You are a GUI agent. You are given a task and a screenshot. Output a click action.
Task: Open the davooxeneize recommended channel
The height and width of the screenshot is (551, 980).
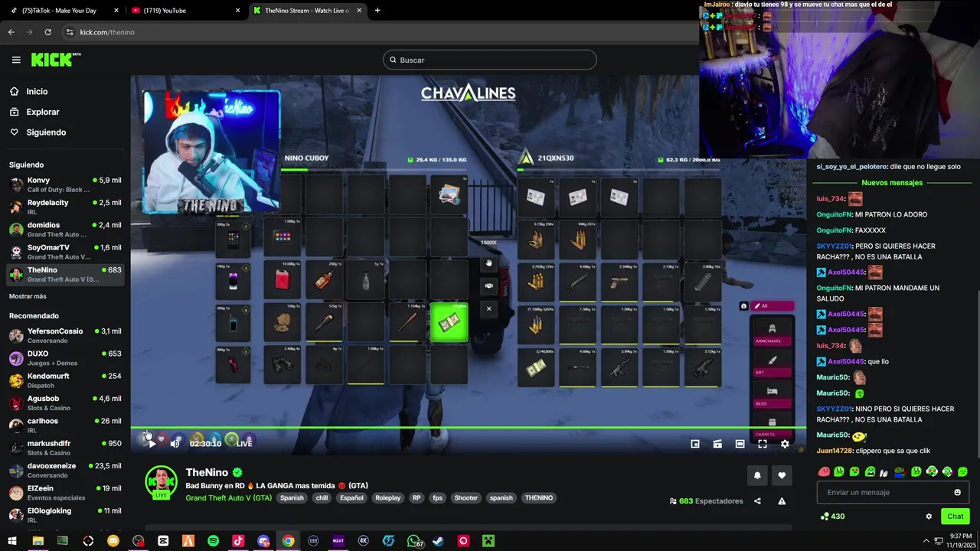point(65,470)
